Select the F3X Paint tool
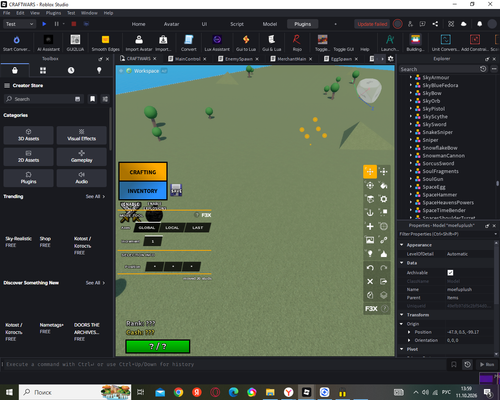This screenshot has height=400, width=500. click(384, 185)
